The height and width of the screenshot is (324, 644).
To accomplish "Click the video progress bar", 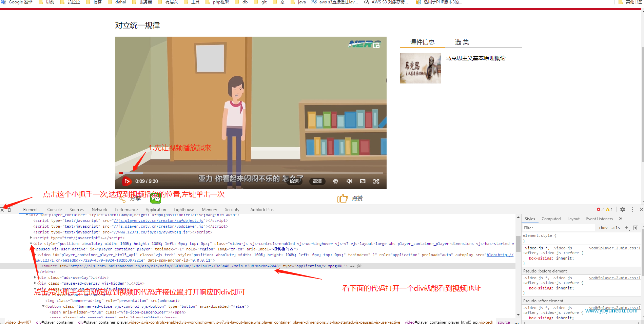I will (251, 173).
